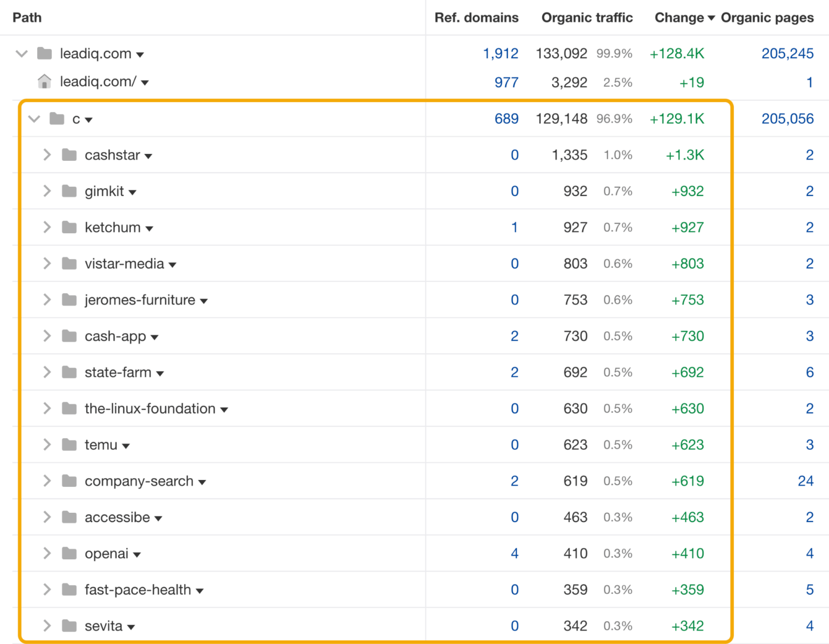Click the folder icon for state-farm
829x644 pixels.
point(70,372)
